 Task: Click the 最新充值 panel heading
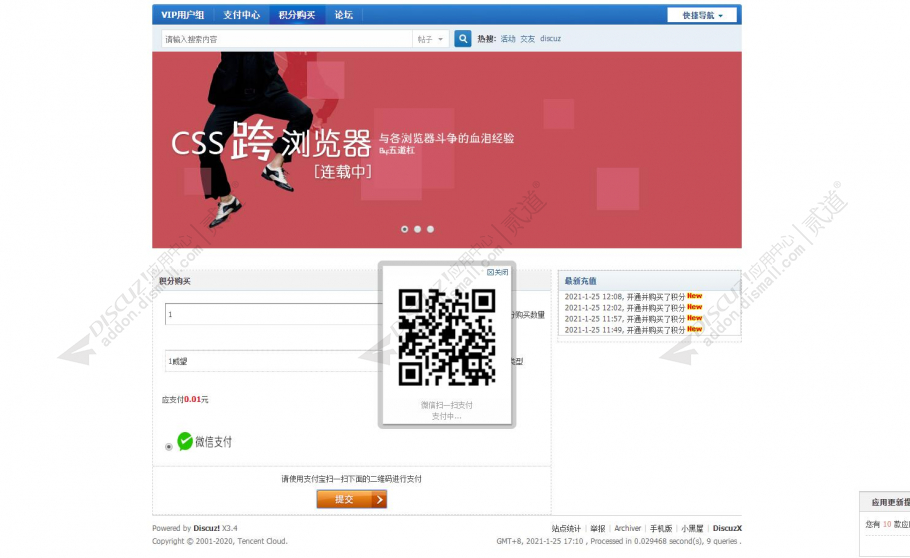pyautogui.click(x=580, y=281)
